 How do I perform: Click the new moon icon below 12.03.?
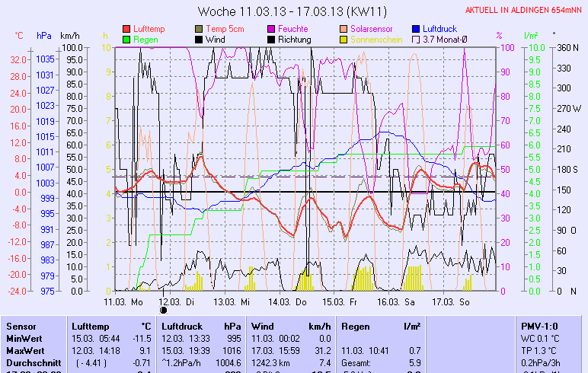pos(164,309)
